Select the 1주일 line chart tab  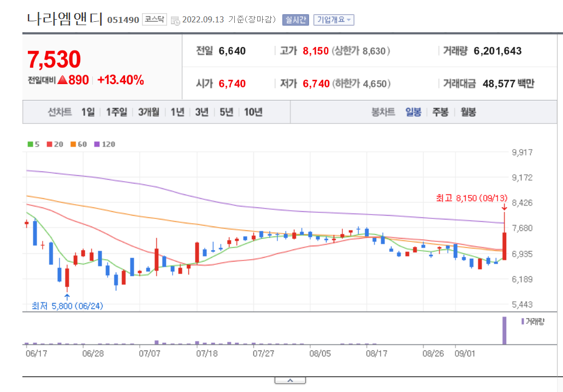[x=117, y=112]
